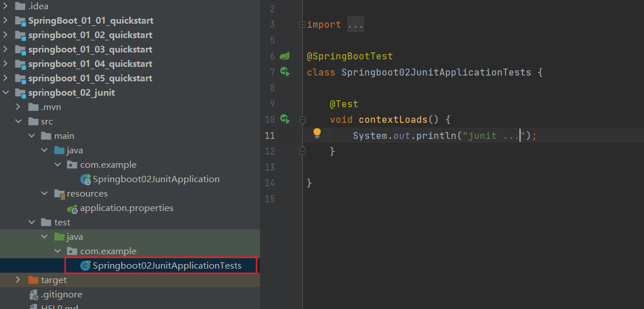Click Springboot02JunitApplication class icon

click(x=86, y=179)
